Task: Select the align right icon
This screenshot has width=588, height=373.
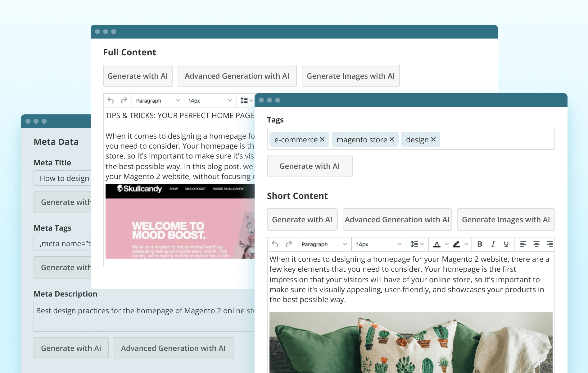Action: coord(550,244)
